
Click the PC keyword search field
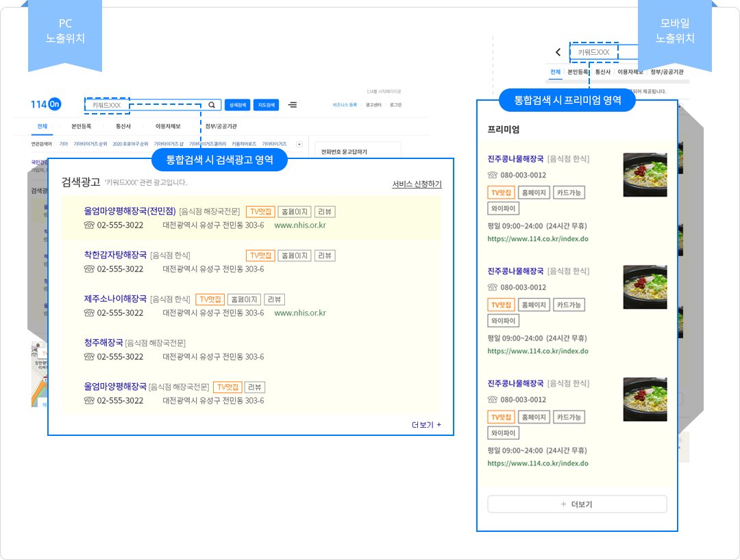point(152,105)
